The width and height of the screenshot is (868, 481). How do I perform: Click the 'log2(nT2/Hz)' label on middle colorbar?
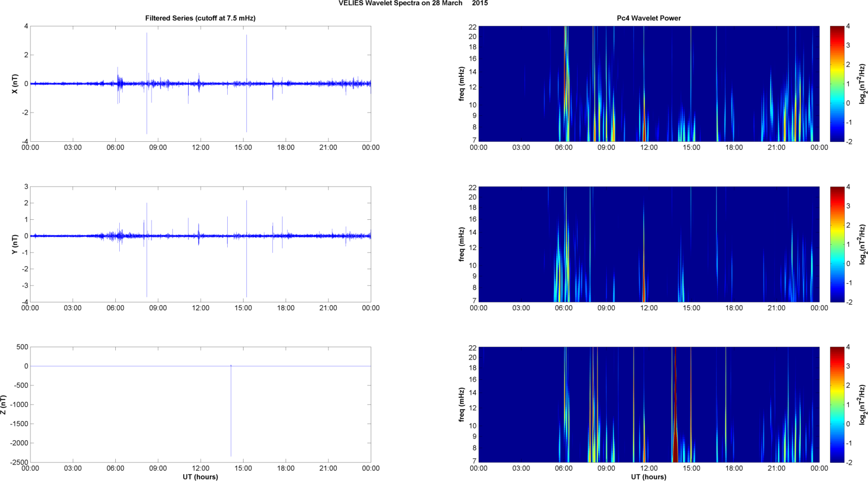point(862,244)
